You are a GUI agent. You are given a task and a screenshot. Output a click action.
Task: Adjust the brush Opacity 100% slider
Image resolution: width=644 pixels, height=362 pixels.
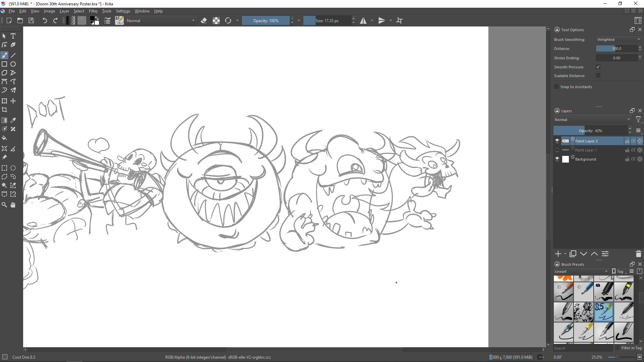(266, 20)
